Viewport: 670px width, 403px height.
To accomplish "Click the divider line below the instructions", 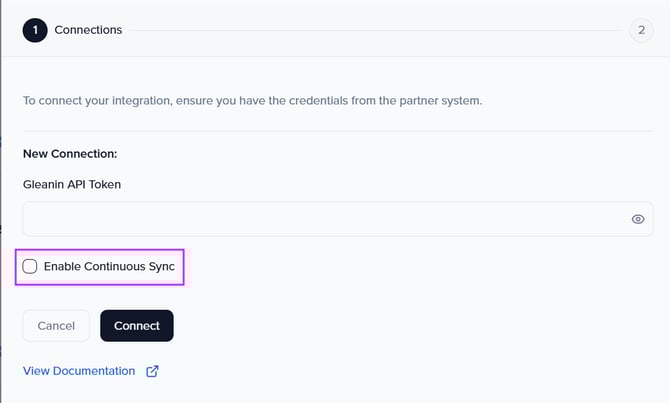I will coord(338,130).
